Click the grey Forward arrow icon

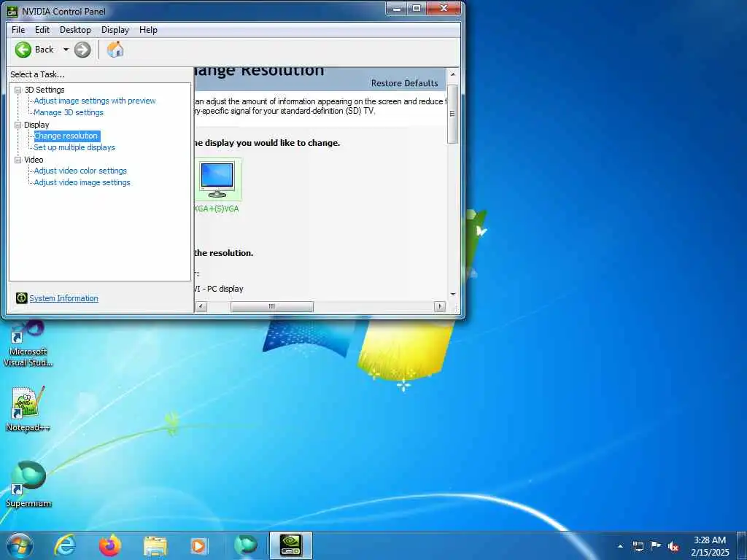(82, 50)
